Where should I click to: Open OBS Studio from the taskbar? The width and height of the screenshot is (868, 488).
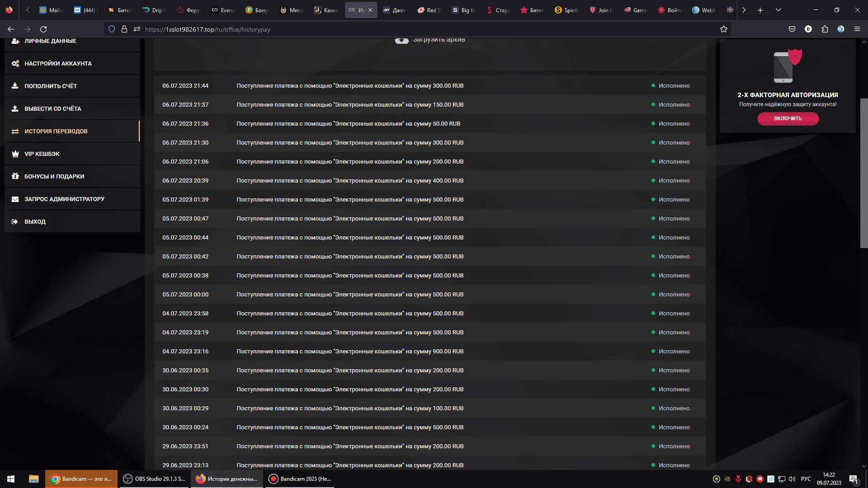click(x=155, y=479)
